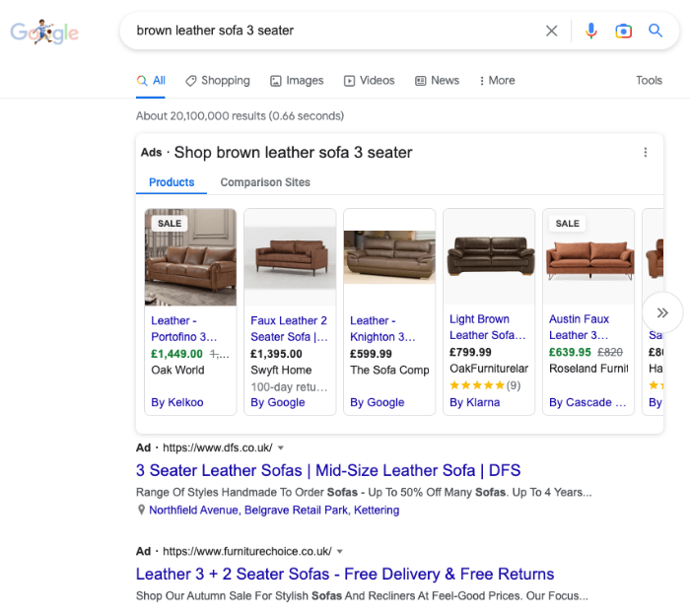
Task: Open the Knighton leather sofa image
Action: point(389,257)
